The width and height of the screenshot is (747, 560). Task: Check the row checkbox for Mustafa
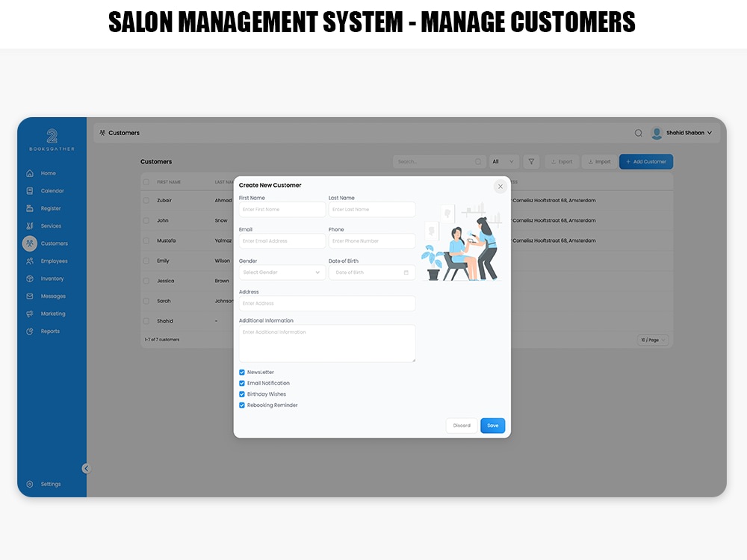pyautogui.click(x=146, y=240)
